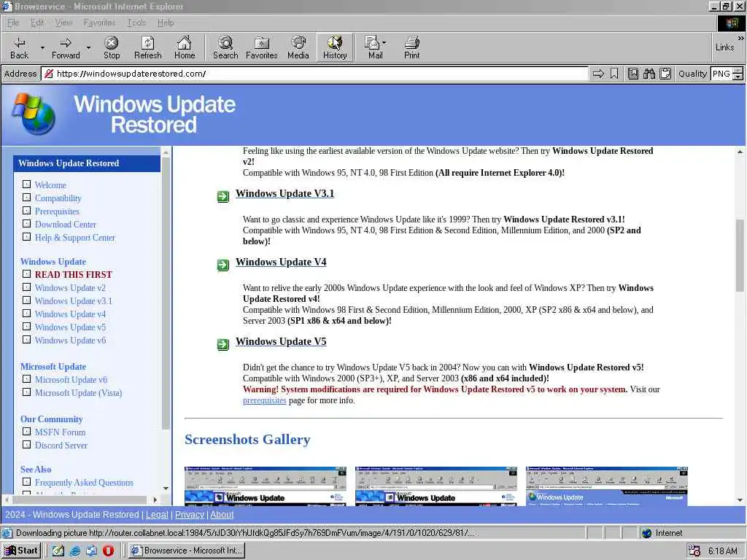This screenshot has height=560, width=747.
Task: Click the box beside Microsoft Update v6
Action: [x=27, y=379]
